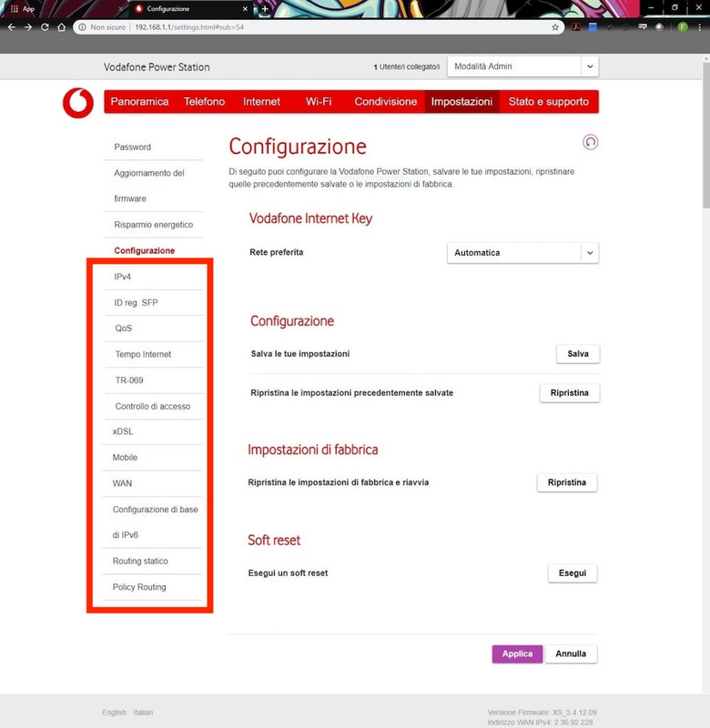Screen dimensions: 710x728
Task: Switch language to Italian in footer
Action: click(x=143, y=713)
